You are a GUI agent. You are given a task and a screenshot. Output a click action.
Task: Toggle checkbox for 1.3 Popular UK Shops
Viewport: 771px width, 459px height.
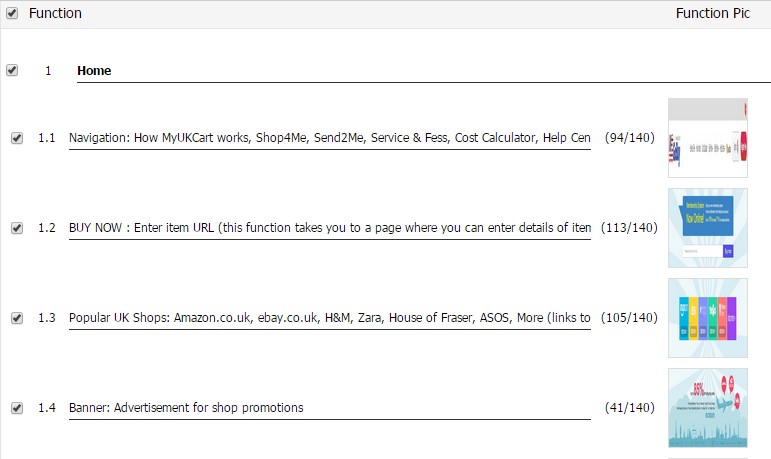coord(17,318)
